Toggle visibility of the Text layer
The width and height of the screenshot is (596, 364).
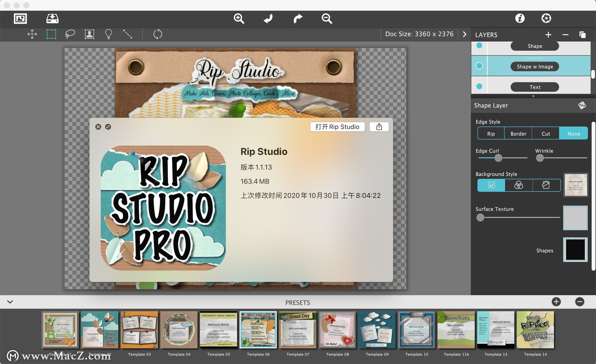tap(479, 87)
